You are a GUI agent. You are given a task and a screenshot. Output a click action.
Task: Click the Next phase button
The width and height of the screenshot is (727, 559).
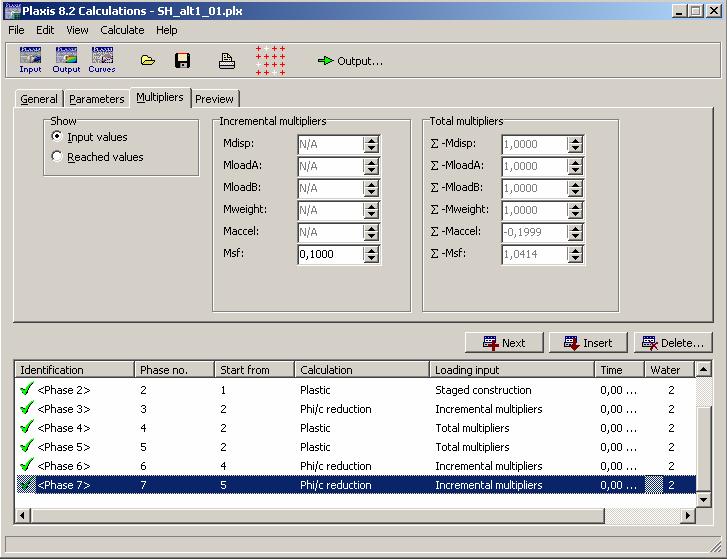504,343
